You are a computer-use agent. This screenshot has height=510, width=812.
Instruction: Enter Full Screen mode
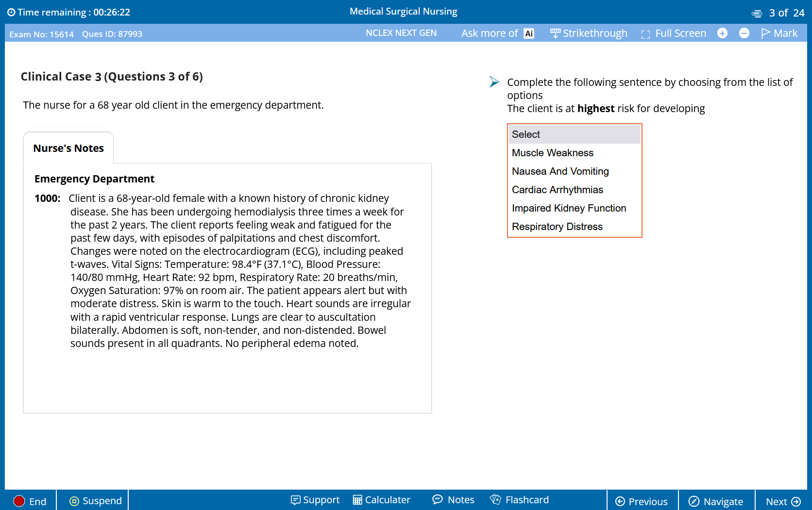(x=674, y=33)
